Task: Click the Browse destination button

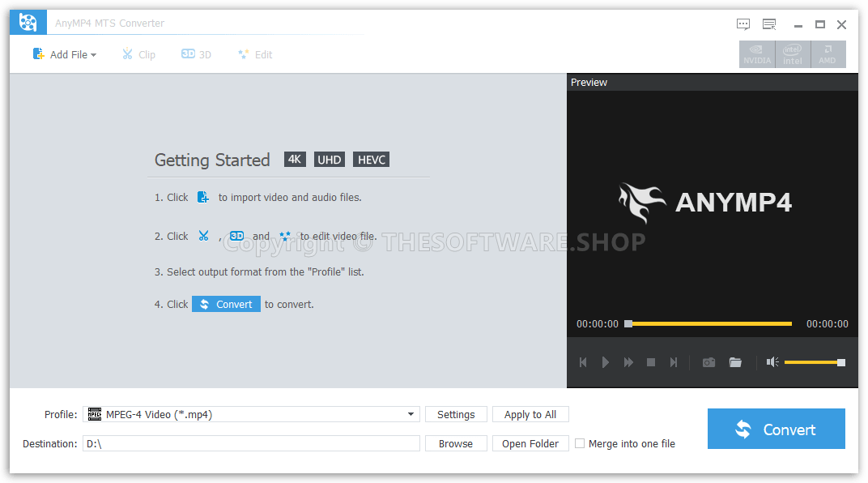Action: [x=456, y=443]
